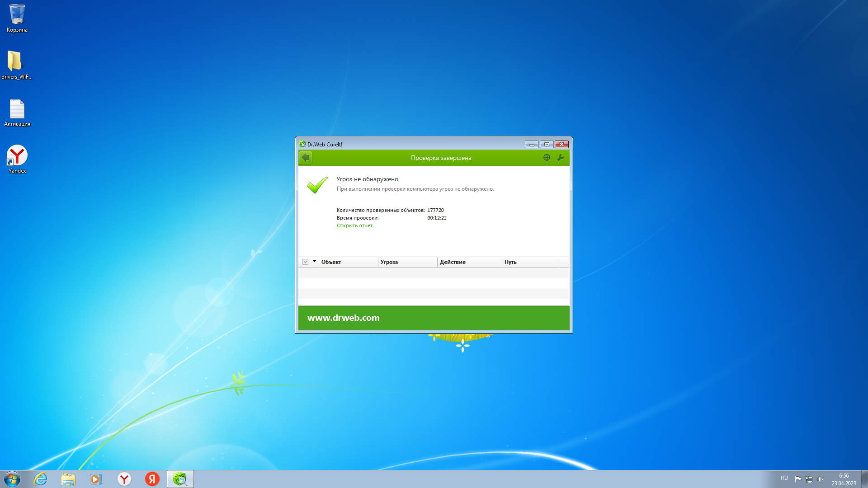The height and width of the screenshot is (488, 868).
Task: Toggle the select-all checkbox in table header
Action: point(306,262)
